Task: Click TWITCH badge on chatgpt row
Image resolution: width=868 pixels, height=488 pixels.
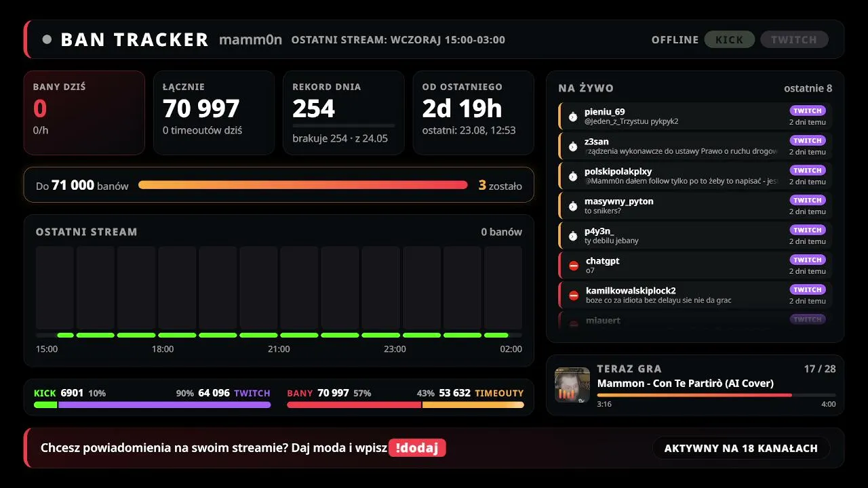Action: click(808, 260)
